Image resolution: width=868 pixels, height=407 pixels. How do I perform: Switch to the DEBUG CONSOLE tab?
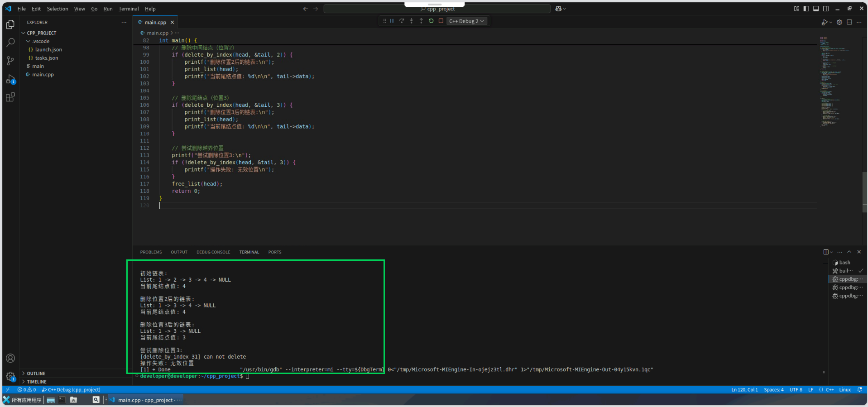tap(213, 252)
